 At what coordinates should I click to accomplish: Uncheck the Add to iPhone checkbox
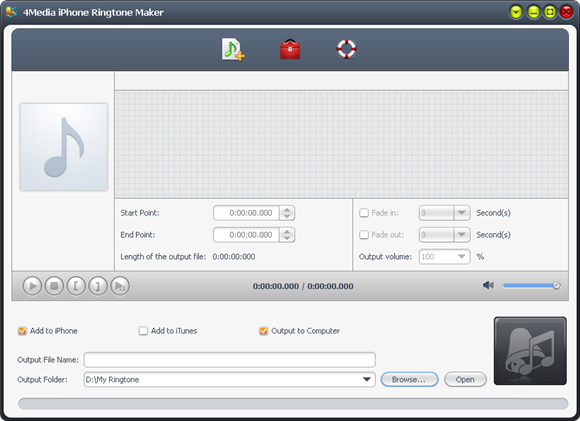point(23,331)
